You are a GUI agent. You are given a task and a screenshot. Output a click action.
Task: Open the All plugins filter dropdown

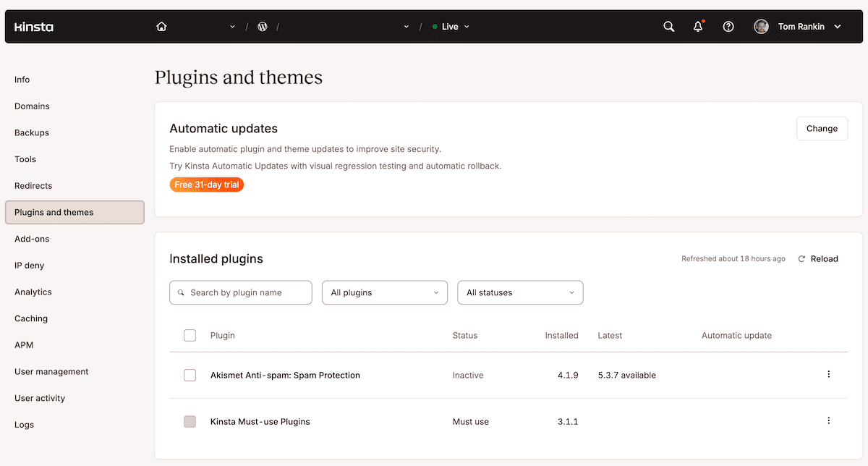385,292
